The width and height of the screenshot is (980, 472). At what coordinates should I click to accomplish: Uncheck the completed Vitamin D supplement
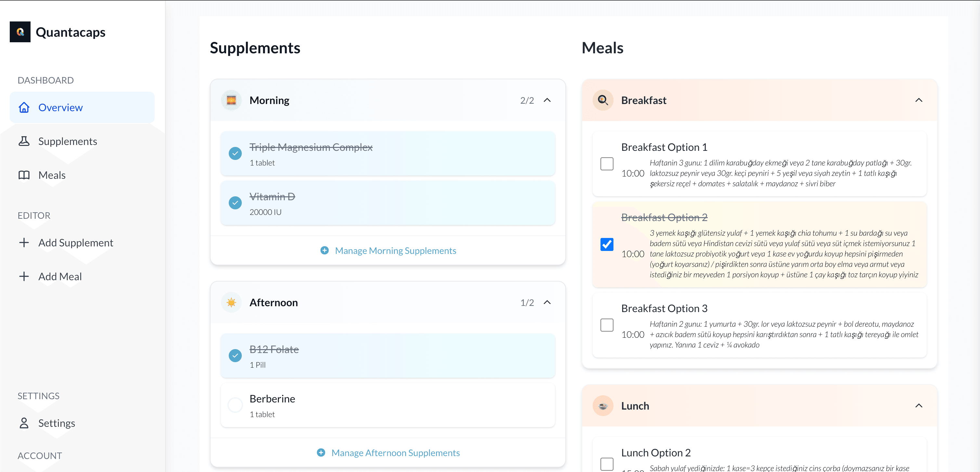[x=235, y=203]
